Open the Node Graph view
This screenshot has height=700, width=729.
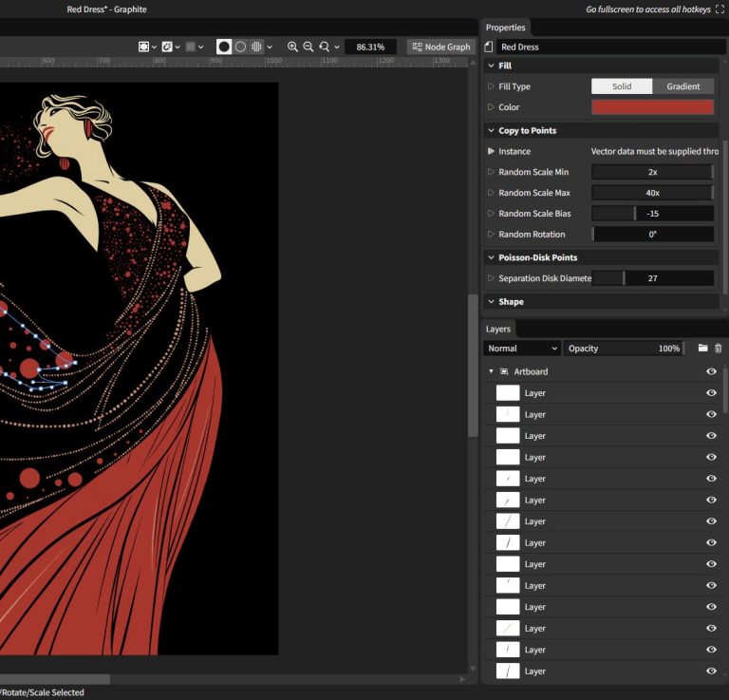coord(441,47)
